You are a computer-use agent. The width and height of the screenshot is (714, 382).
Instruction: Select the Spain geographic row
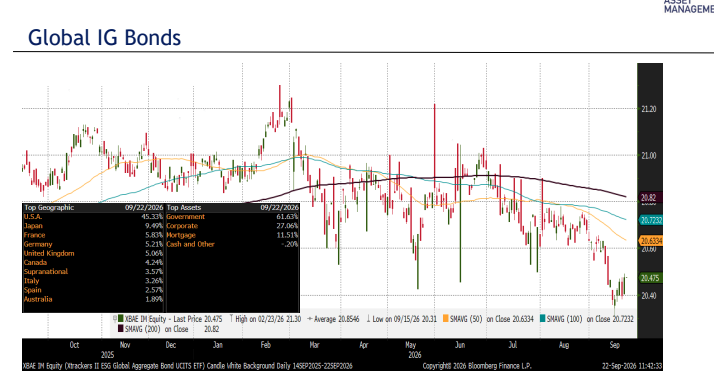point(93,290)
